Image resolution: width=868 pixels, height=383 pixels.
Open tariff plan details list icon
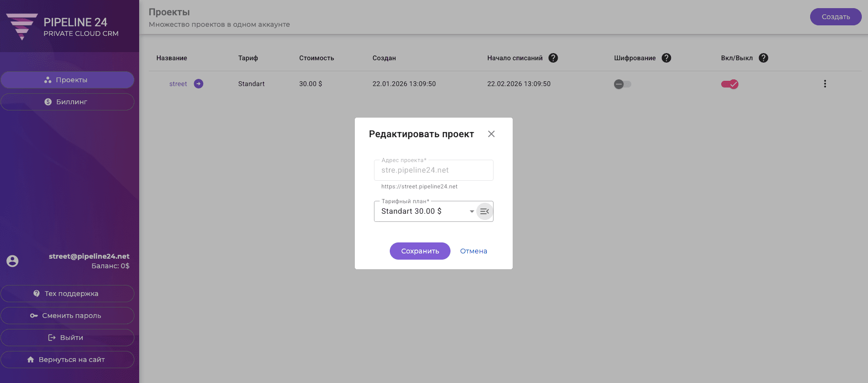[484, 211]
